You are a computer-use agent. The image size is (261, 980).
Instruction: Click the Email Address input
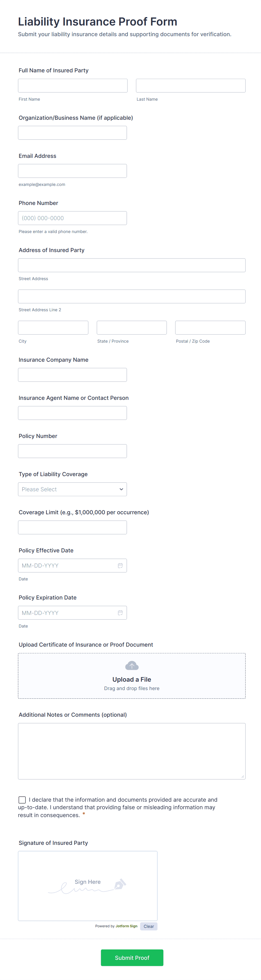coord(72,171)
